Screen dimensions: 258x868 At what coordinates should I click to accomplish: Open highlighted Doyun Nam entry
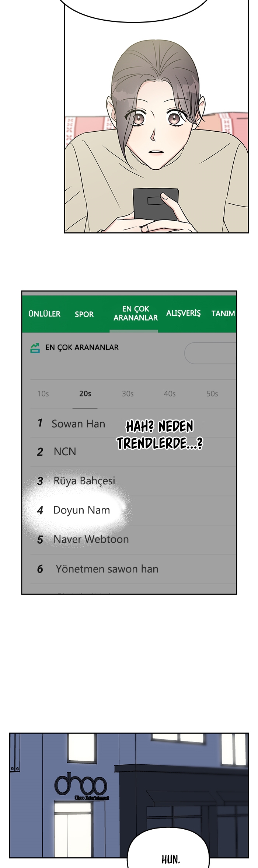point(133,511)
